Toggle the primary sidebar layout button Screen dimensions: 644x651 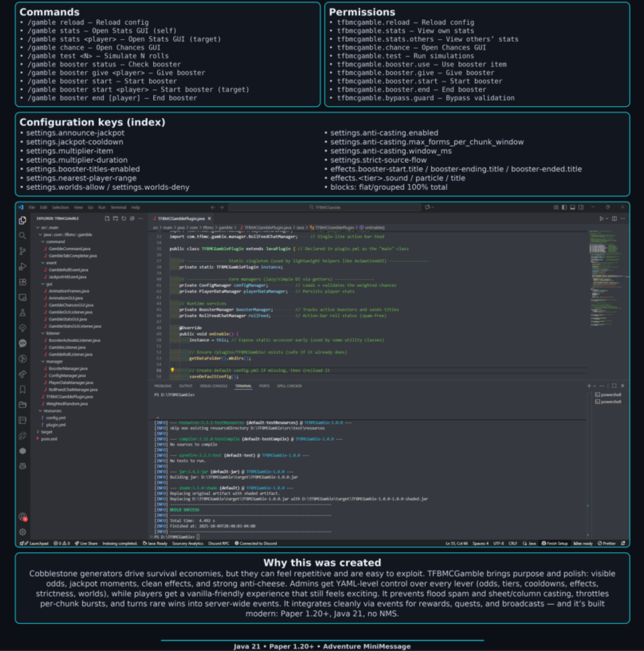click(x=564, y=207)
